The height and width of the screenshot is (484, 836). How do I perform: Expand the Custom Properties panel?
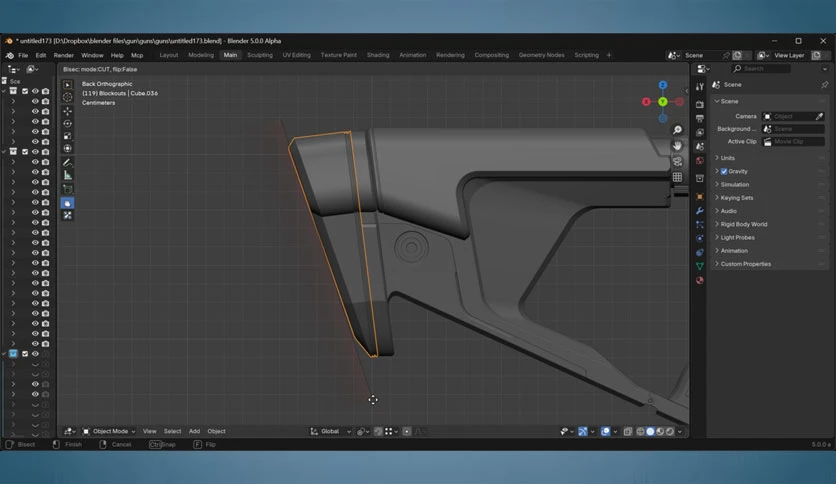click(x=769, y=264)
